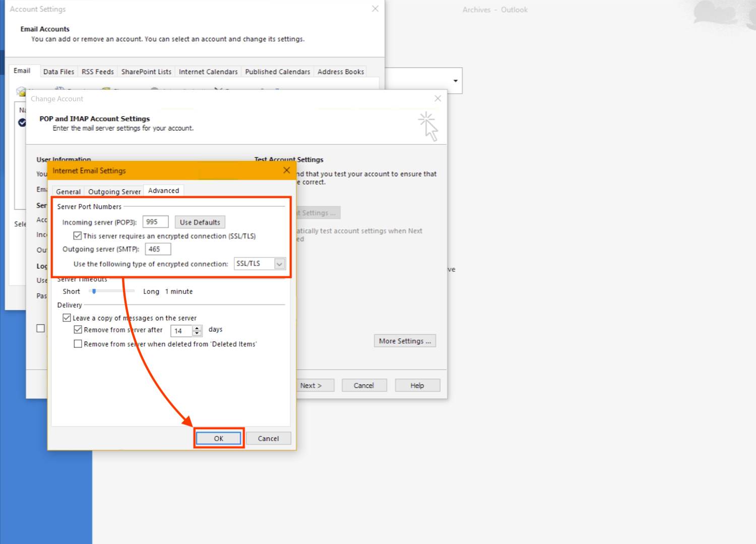Enable Remove from server when deleted checkbox
The width and height of the screenshot is (756, 544).
point(78,344)
